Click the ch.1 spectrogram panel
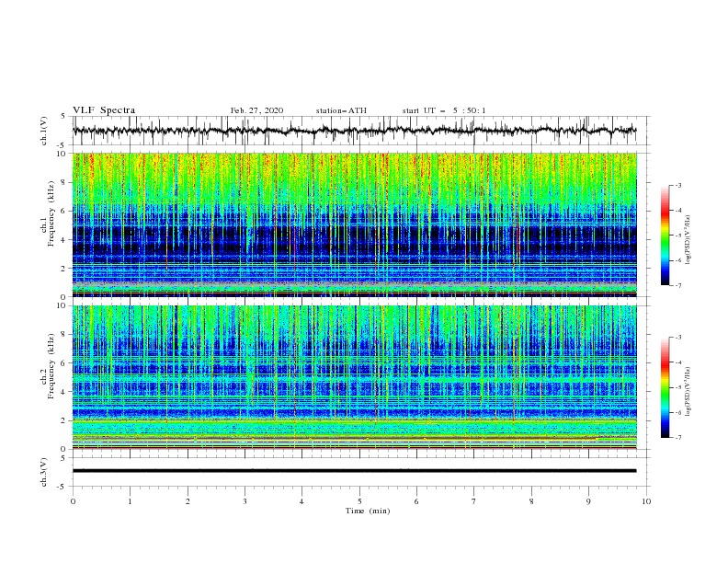Screen dimensions: 728x563 (x=355, y=224)
